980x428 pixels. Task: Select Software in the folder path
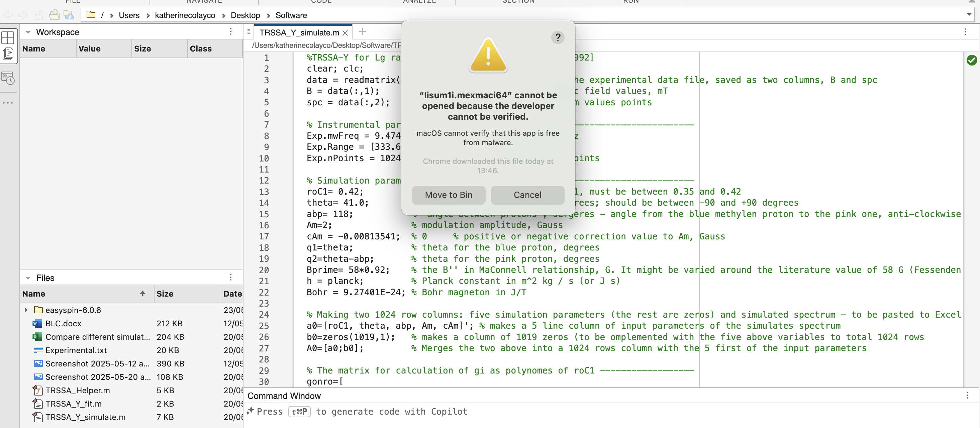291,15
